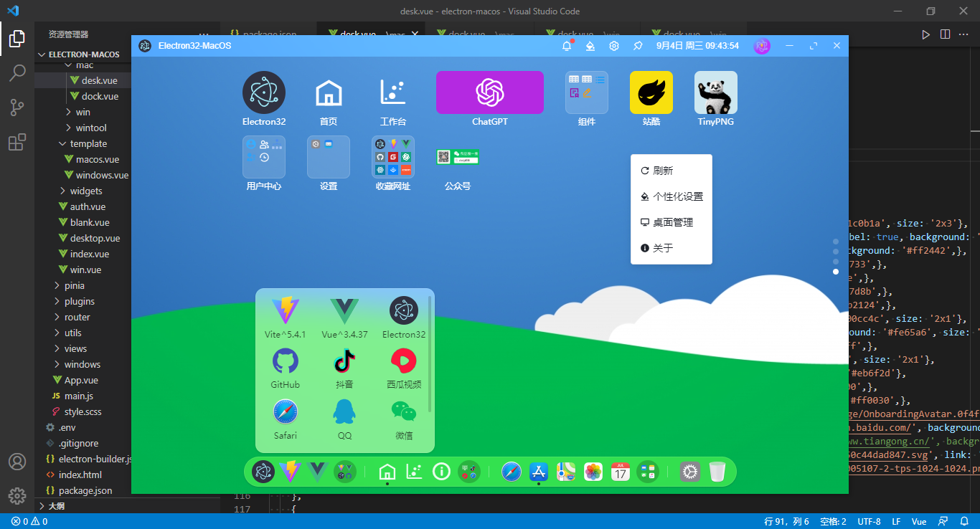Launch GitHub from the green folder popup
This screenshot has height=529, width=980.
coord(286,361)
